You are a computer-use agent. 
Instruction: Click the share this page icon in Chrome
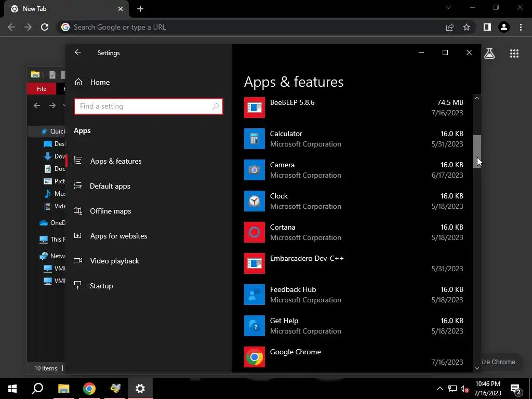coord(450,27)
